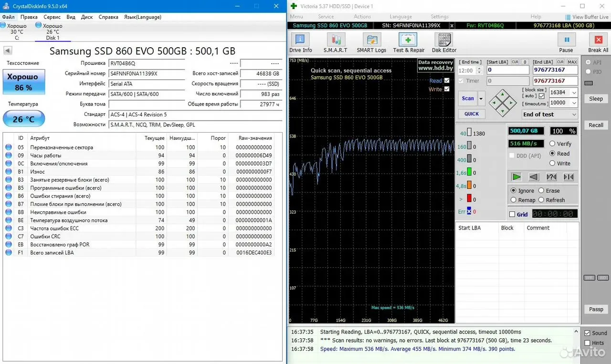This screenshot has height=364, width=611.
Task: Click the MAX button beside End LBA
Action: [572, 62]
